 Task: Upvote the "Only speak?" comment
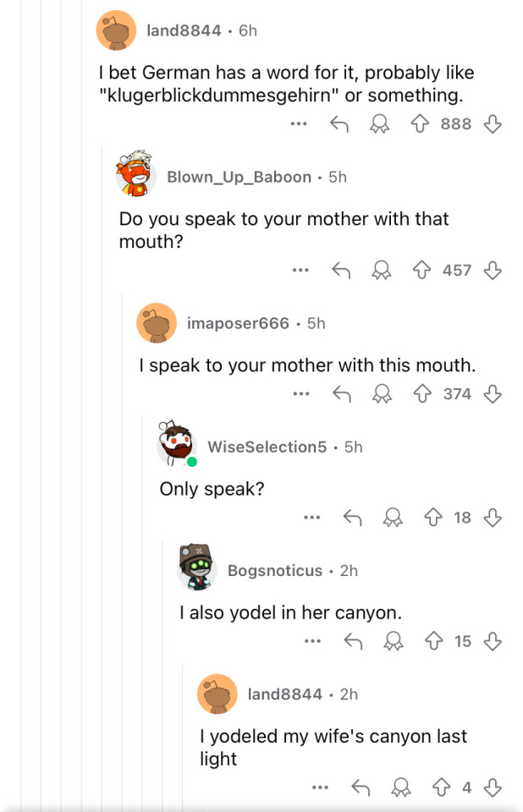(437, 518)
